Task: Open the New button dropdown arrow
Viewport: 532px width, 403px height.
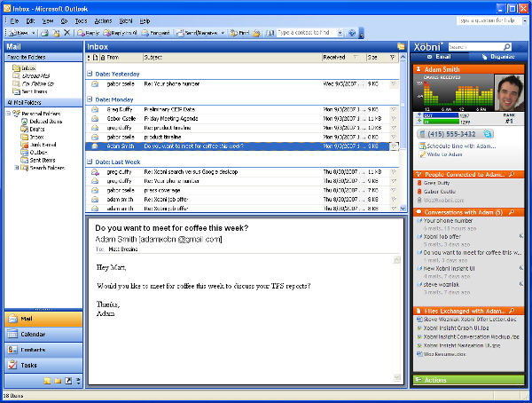Action: point(34,33)
